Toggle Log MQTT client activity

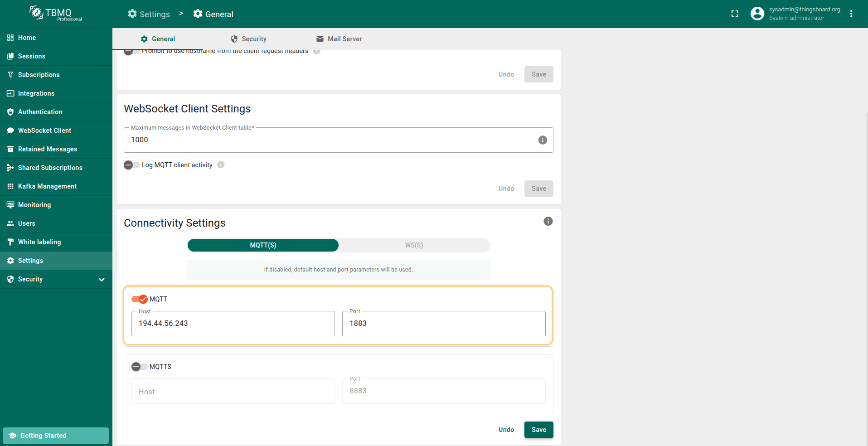(131, 165)
